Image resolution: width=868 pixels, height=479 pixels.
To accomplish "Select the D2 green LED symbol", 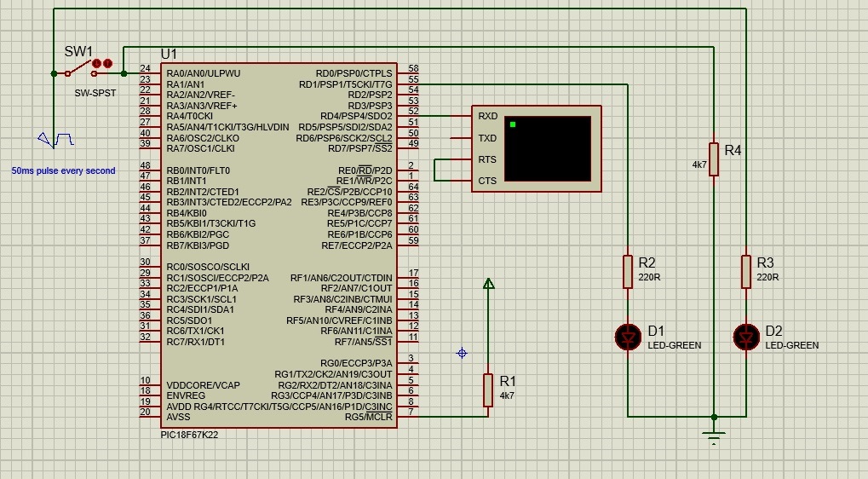I will [746, 338].
